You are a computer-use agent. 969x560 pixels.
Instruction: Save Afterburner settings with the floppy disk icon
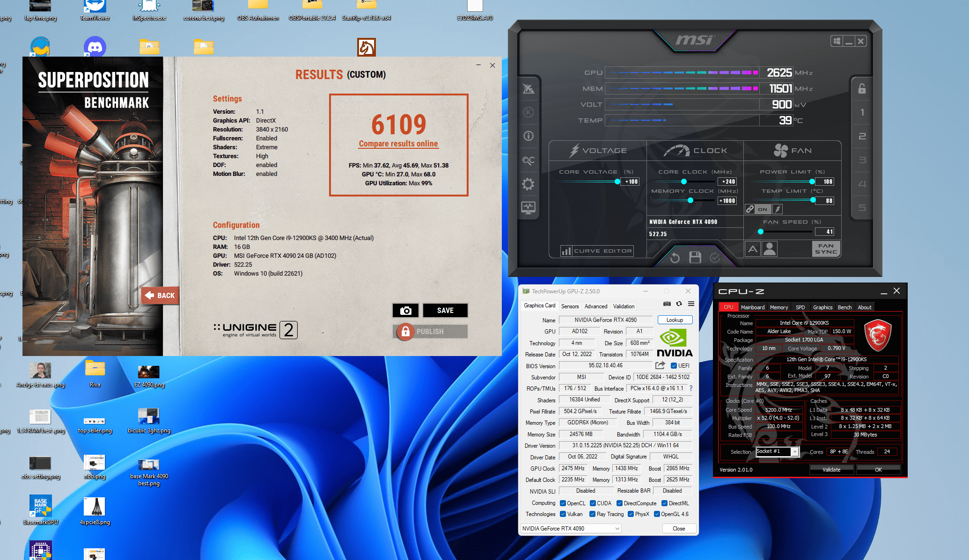click(695, 257)
